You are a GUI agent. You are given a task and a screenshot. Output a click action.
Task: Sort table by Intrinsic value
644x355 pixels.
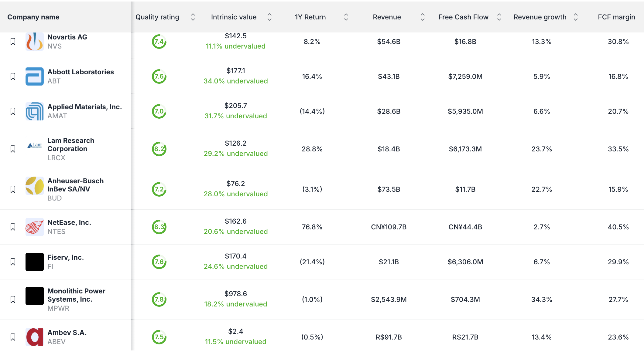(269, 17)
